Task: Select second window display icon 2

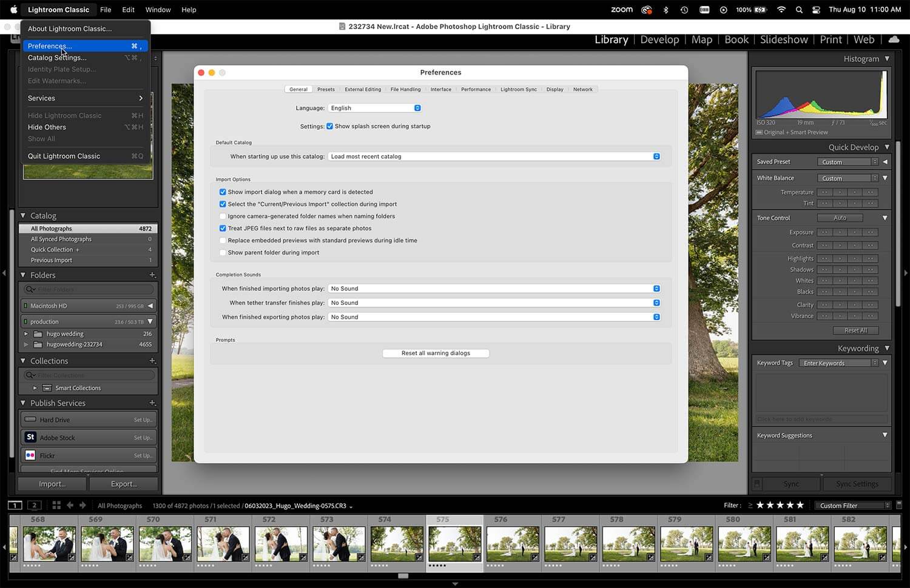Action: (35, 505)
